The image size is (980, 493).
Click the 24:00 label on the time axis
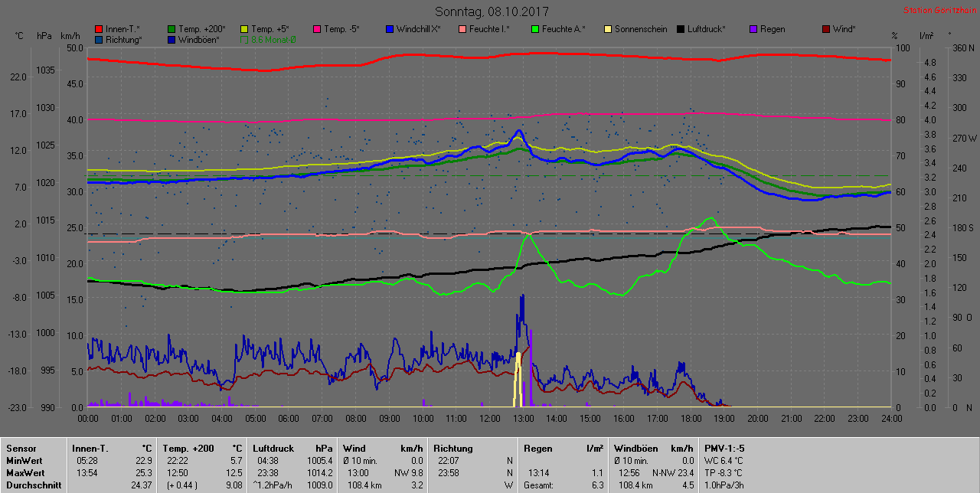(890, 418)
